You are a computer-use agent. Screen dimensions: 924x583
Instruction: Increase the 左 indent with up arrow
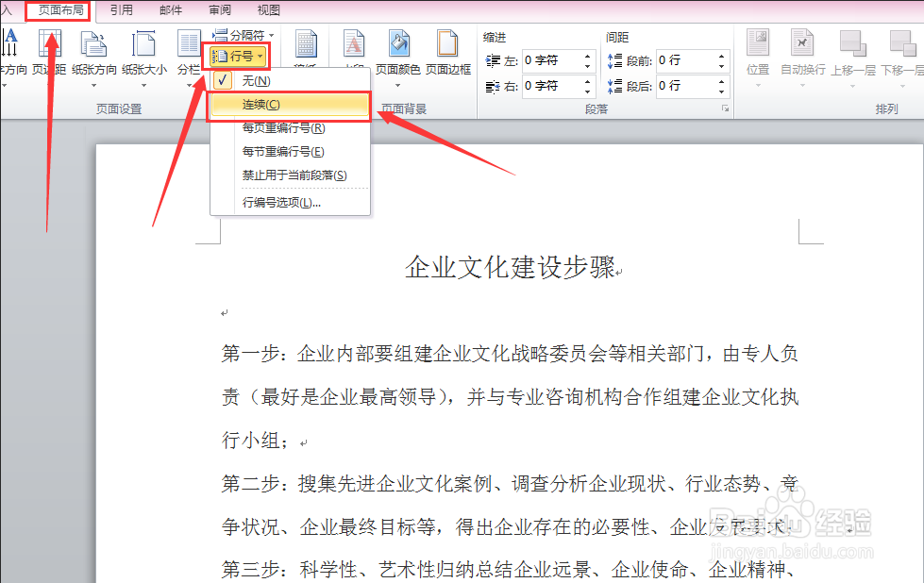click(587, 56)
